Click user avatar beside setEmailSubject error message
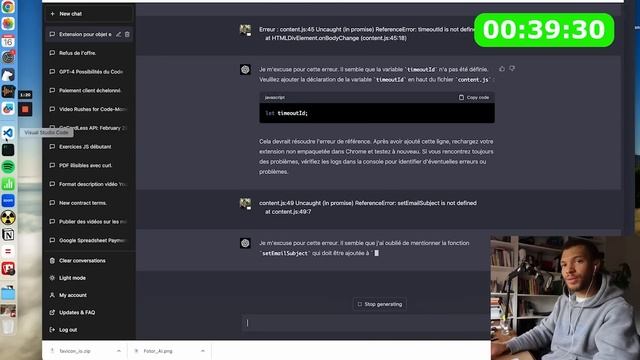 [245, 203]
